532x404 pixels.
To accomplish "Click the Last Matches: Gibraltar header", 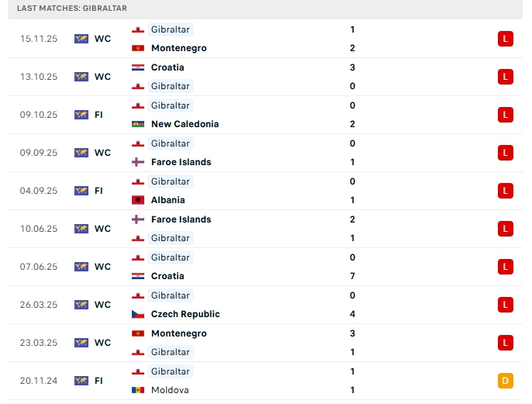I will pyautogui.click(x=72, y=8).
